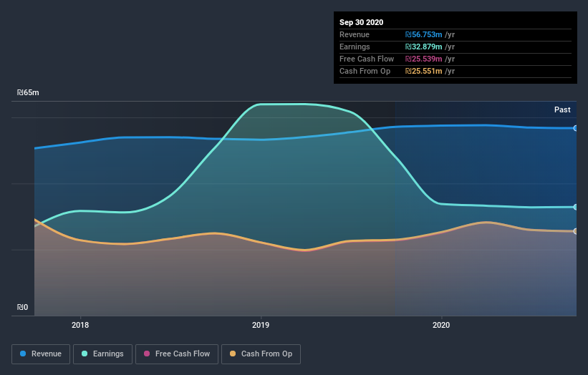Click the Cash From Op label in tooltip
This screenshot has height=375, width=588.
[x=365, y=71]
